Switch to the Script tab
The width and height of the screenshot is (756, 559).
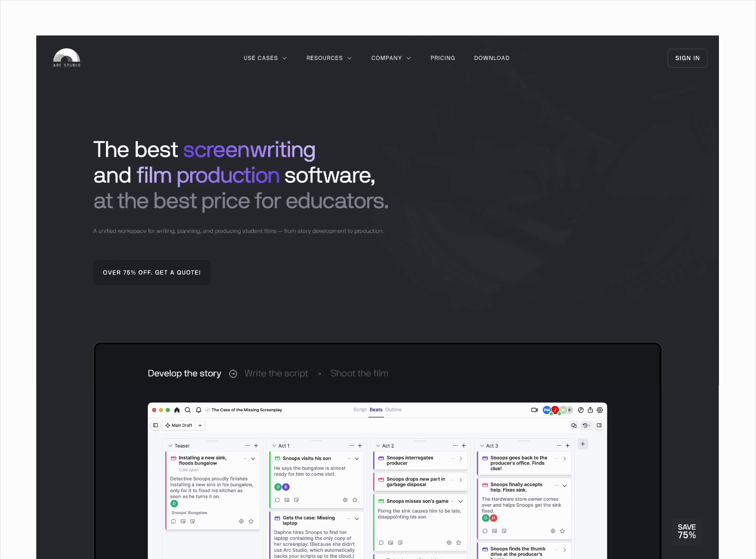tap(360, 410)
